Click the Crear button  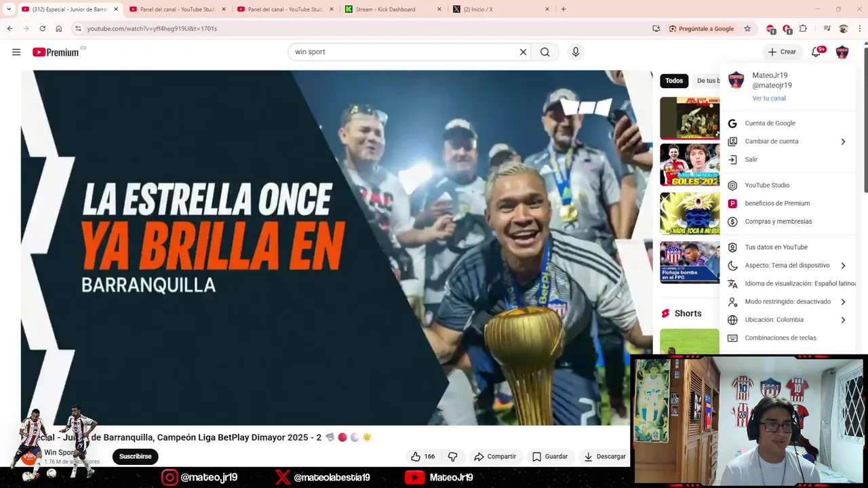(782, 52)
